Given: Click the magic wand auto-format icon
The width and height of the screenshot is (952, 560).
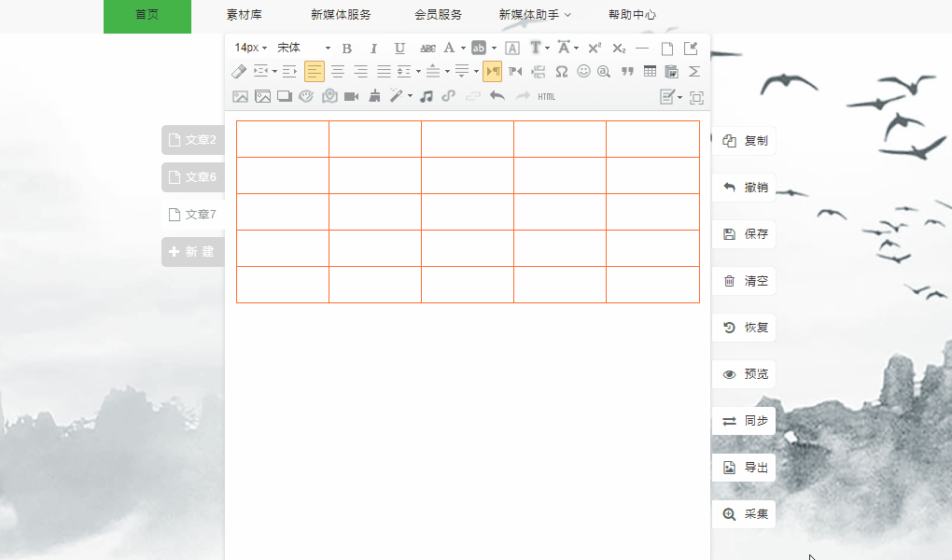Looking at the screenshot, I should [x=397, y=96].
